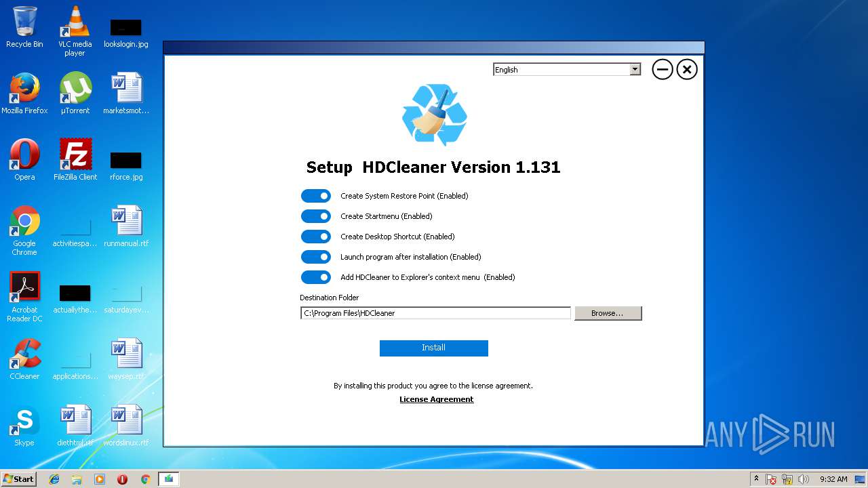This screenshot has height=488, width=868.
Task: Select CCleaner desktop shortcut
Action: pos(24,360)
